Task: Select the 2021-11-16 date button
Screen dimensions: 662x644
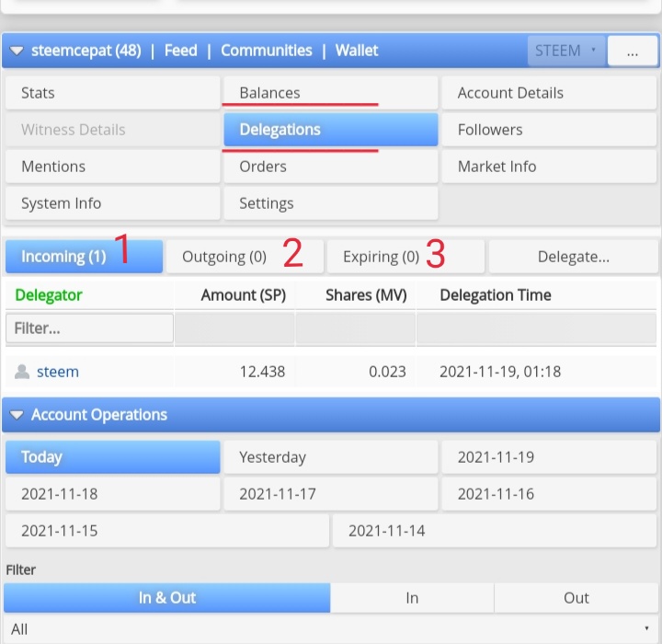Action: click(x=549, y=494)
